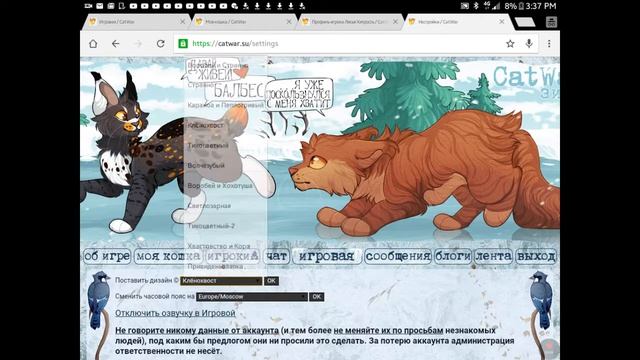Close the Профиль игрока tab
The image size is (640, 360).
[395, 22]
